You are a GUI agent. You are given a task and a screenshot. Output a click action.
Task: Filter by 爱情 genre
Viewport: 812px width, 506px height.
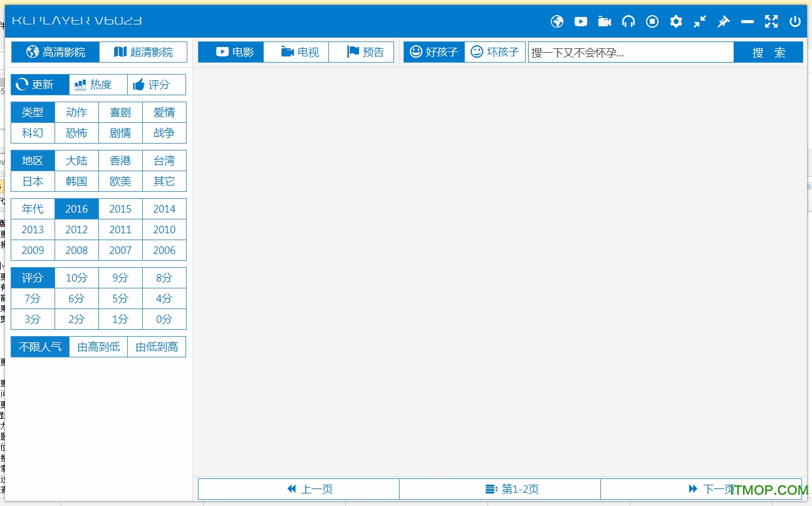point(164,112)
